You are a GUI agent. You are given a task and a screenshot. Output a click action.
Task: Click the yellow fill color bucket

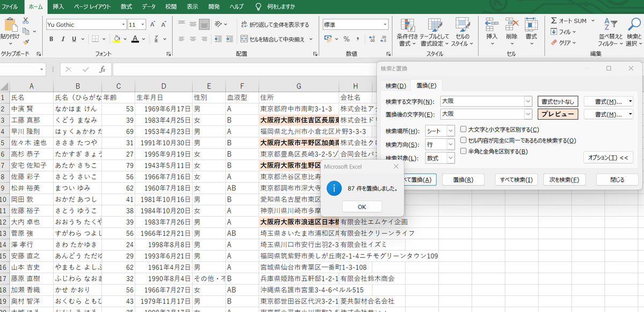(x=116, y=39)
